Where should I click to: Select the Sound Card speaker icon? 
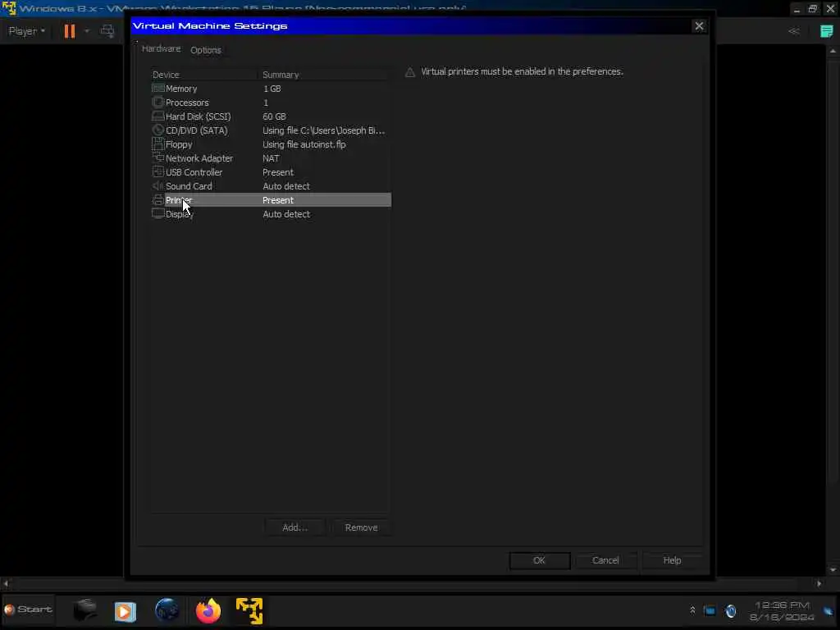coord(158,186)
